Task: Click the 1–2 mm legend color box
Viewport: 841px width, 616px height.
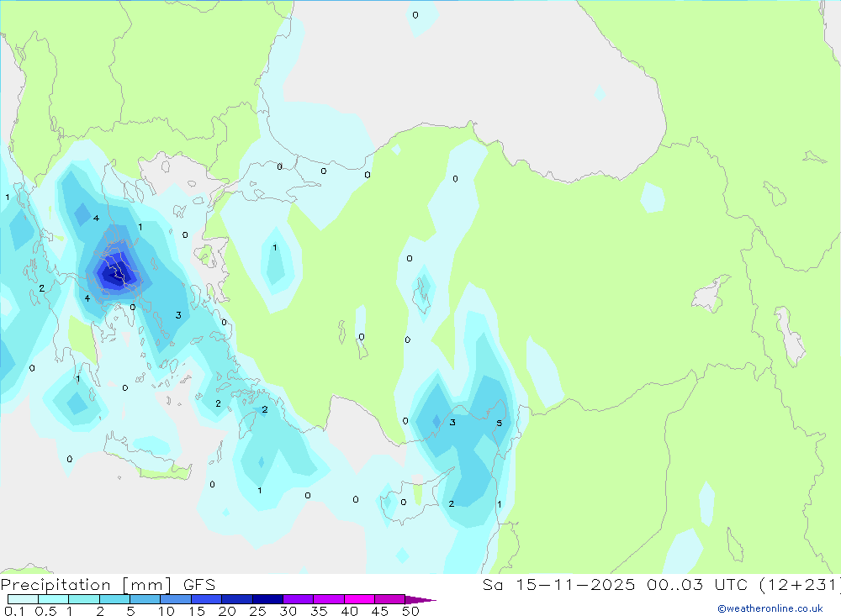Action: [84, 599]
